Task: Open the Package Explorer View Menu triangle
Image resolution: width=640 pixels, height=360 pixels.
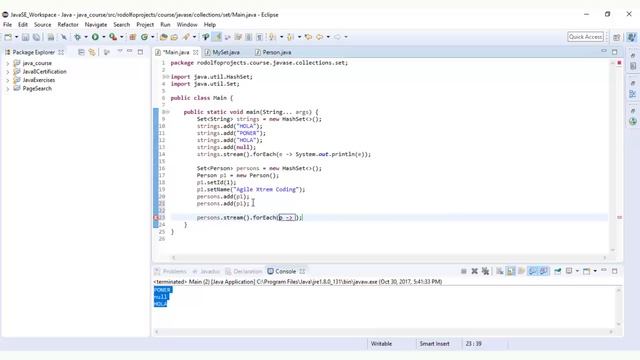Action: click(120, 51)
